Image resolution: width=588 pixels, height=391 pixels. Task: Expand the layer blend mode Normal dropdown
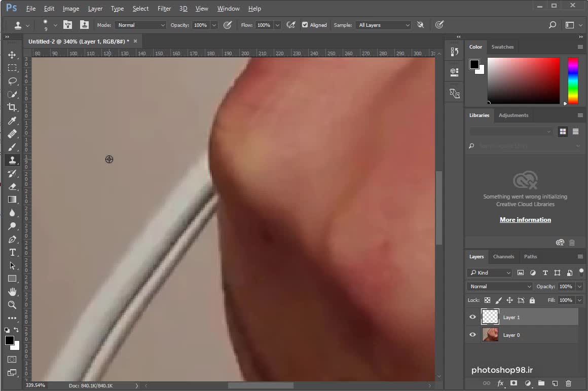click(x=499, y=287)
